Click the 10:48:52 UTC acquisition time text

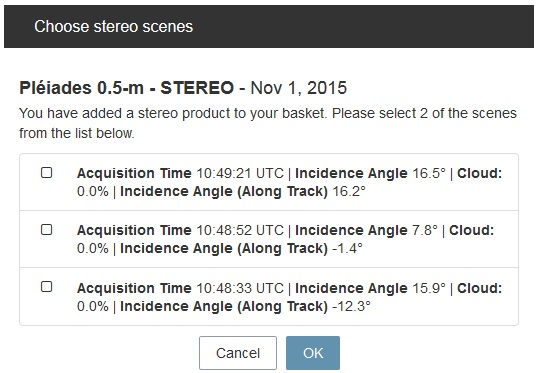(240, 231)
